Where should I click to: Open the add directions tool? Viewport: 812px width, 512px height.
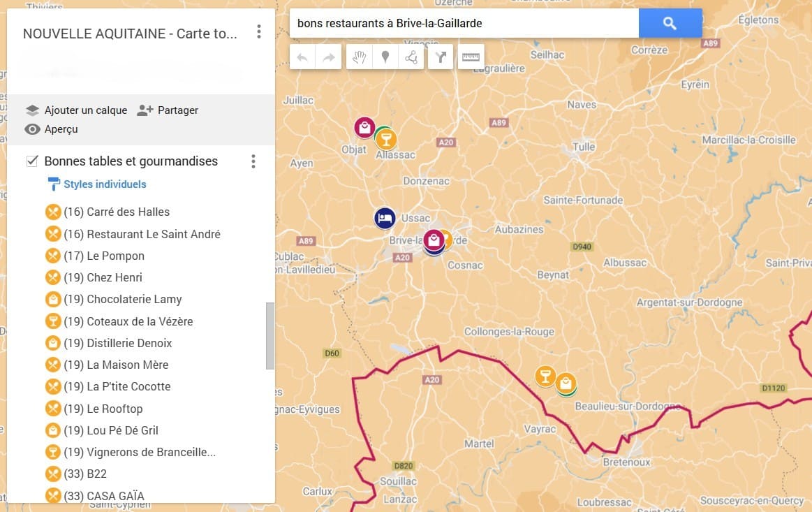pos(441,57)
